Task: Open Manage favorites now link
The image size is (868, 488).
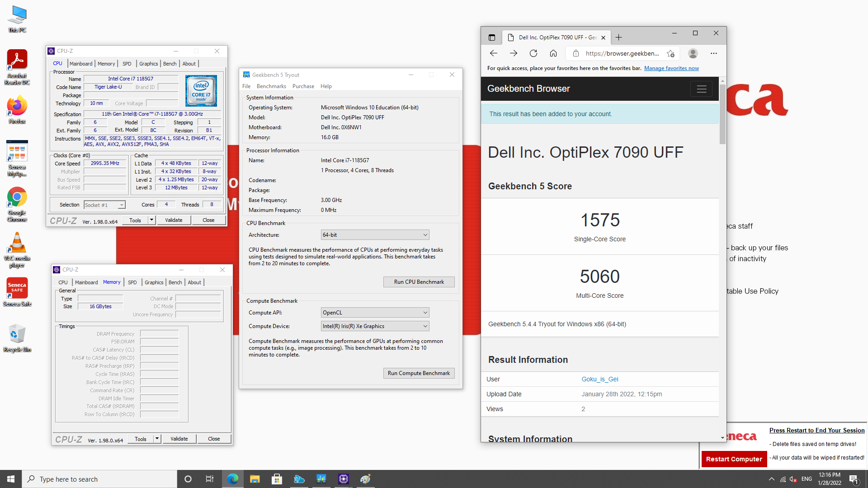Action: [671, 68]
